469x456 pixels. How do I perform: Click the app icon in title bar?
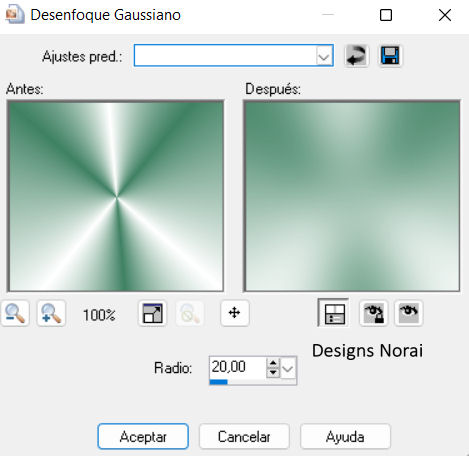15,15
